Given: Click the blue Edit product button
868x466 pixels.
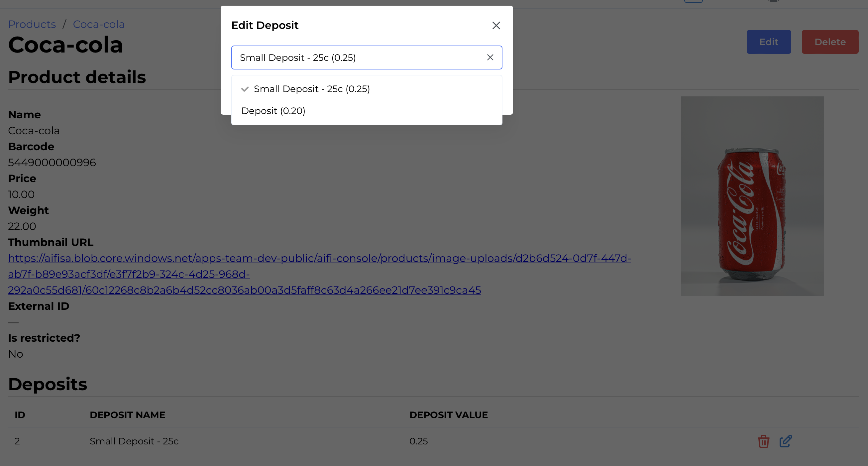Looking at the screenshot, I should click(768, 42).
